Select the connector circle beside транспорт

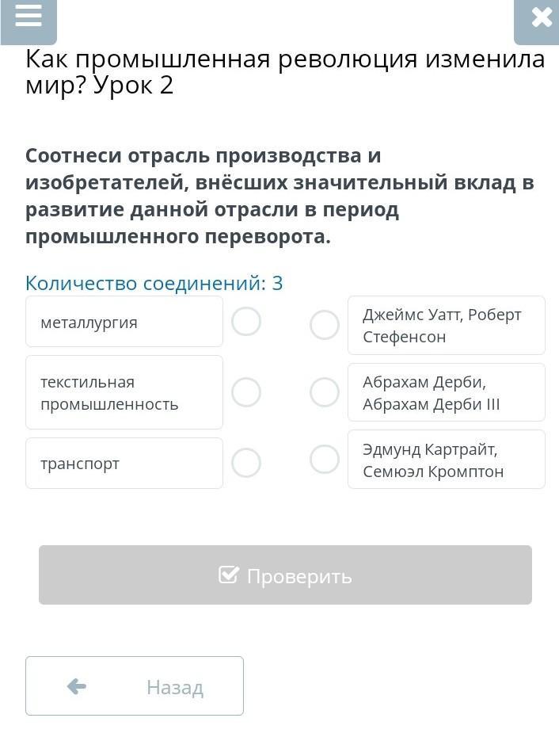point(246,463)
